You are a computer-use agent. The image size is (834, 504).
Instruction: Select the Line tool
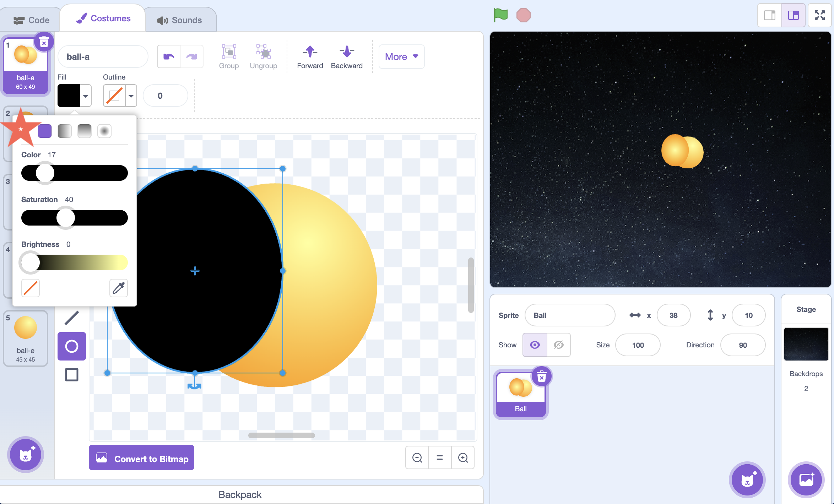point(71,317)
